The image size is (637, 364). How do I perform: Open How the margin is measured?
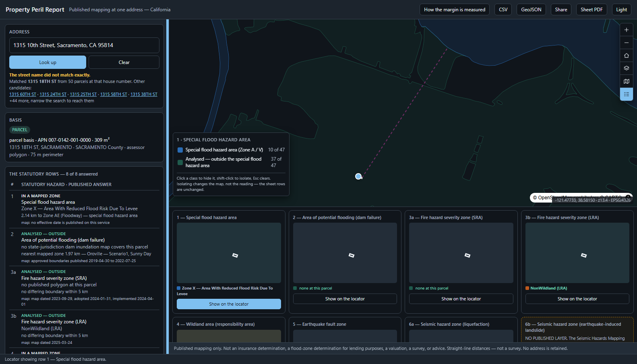point(455,10)
